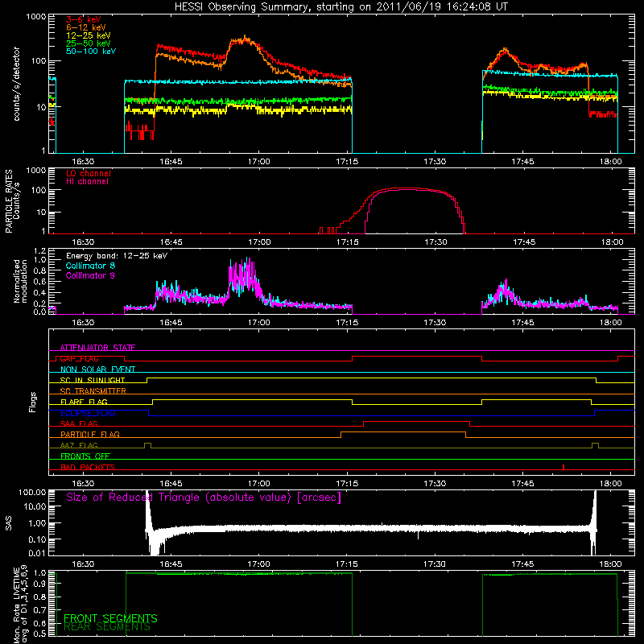Click the 'PARTICLE_FLAG' flag label
Viewport: 644px width, 644px height.
point(90,434)
